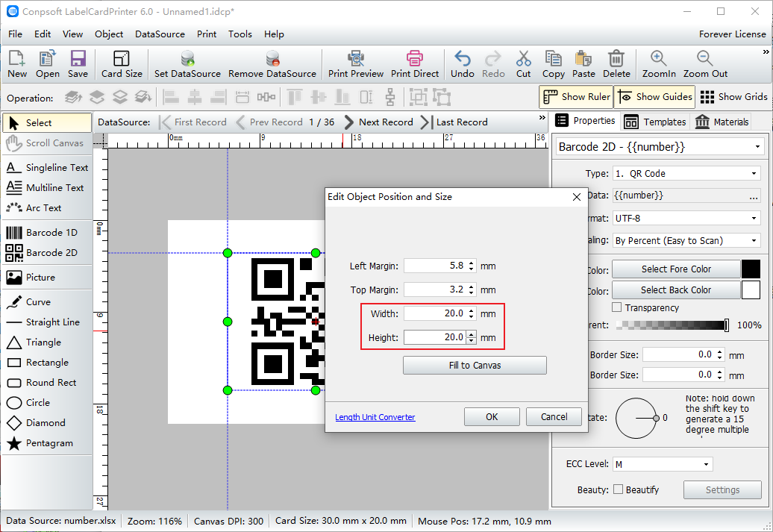
Task: Select the Multiline Text tool
Action: tap(47, 188)
